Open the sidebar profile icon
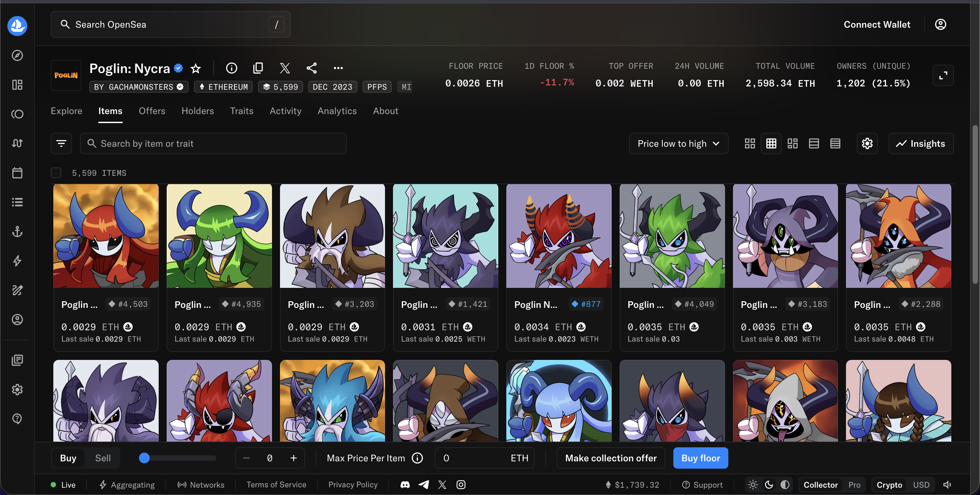980x495 pixels. point(17,320)
